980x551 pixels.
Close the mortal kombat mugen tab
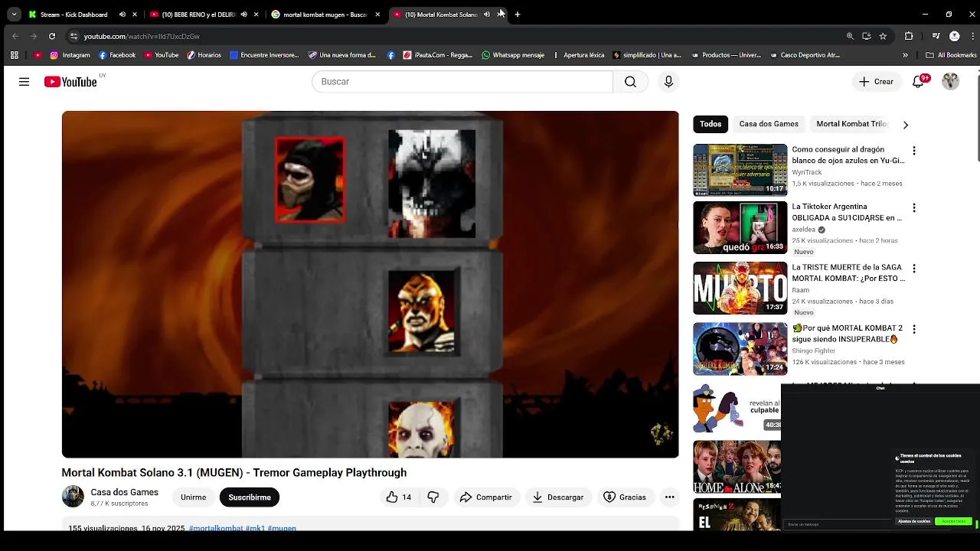click(377, 15)
